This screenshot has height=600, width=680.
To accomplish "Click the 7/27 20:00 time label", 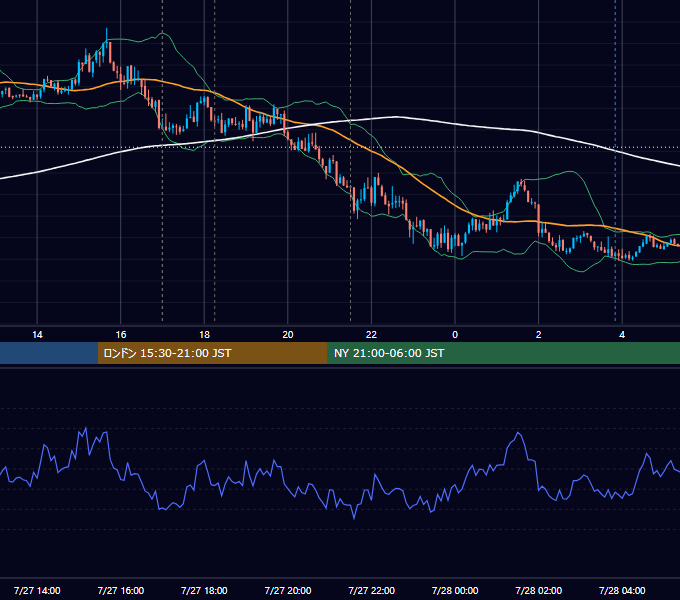I will 288,590.
